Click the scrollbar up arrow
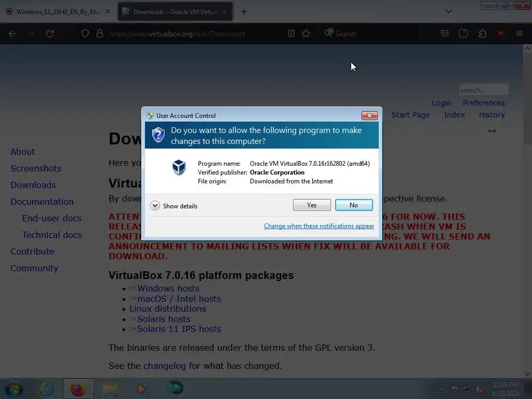This screenshot has width=532, height=399. pos(527,48)
